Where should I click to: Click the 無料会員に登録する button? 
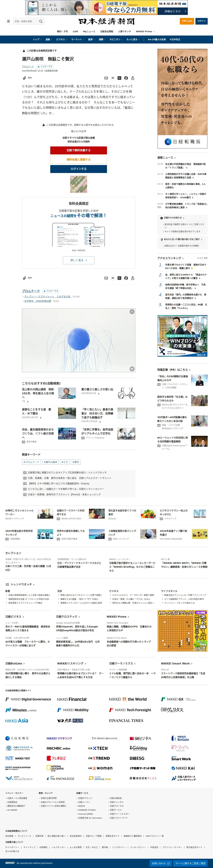[78, 159]
